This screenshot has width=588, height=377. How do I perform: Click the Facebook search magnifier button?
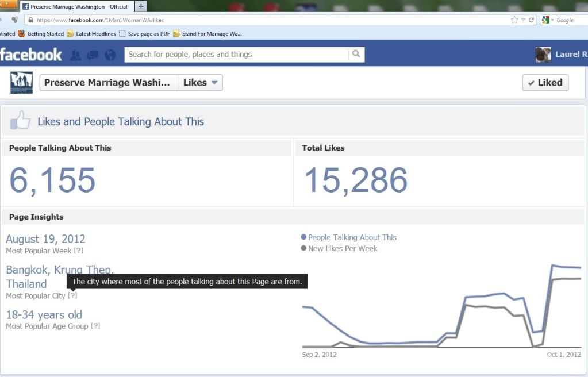pos(356,55)
